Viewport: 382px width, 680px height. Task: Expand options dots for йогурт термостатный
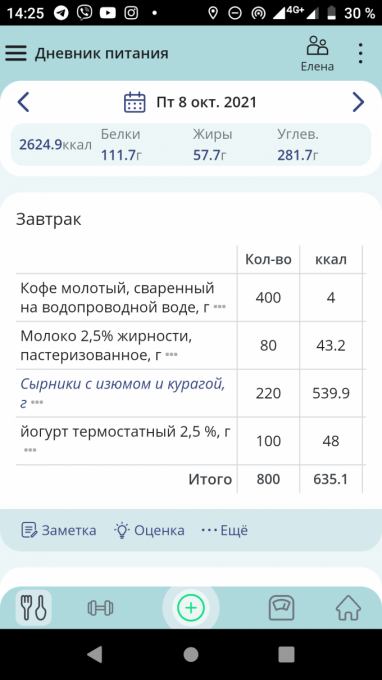coord(30,450)
